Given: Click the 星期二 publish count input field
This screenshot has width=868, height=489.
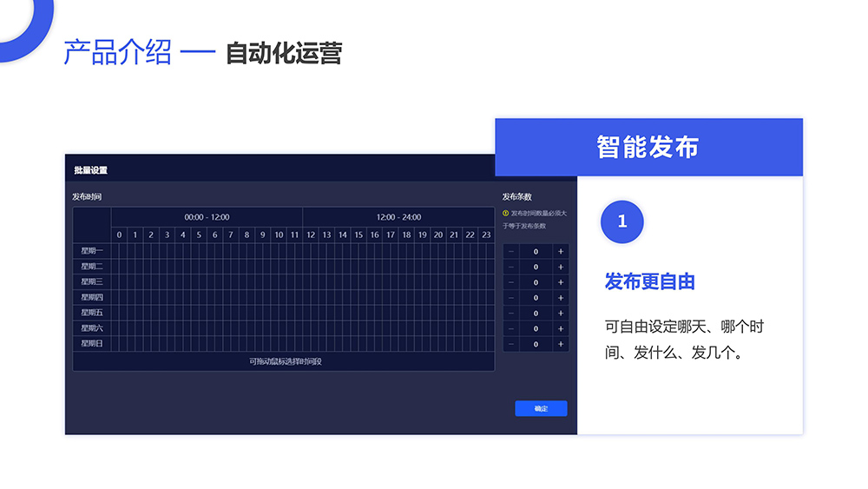Looking at the screenshot, I should click(536, 267).
